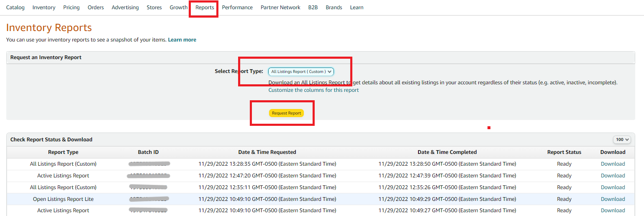Image resolution: width=644 pixels, height=216 pixels.
Task: Select the Date & Time Requested header
Action: tap(267, 152)
